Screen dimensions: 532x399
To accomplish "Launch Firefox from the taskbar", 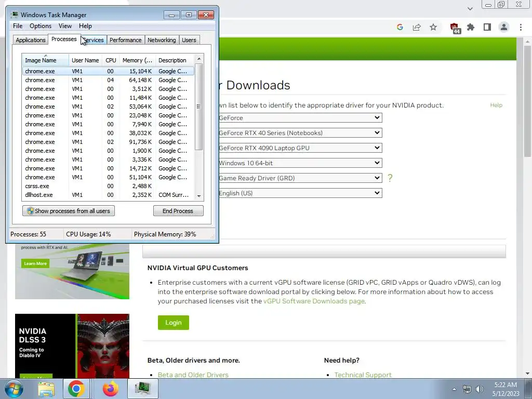I will [111, 389].
